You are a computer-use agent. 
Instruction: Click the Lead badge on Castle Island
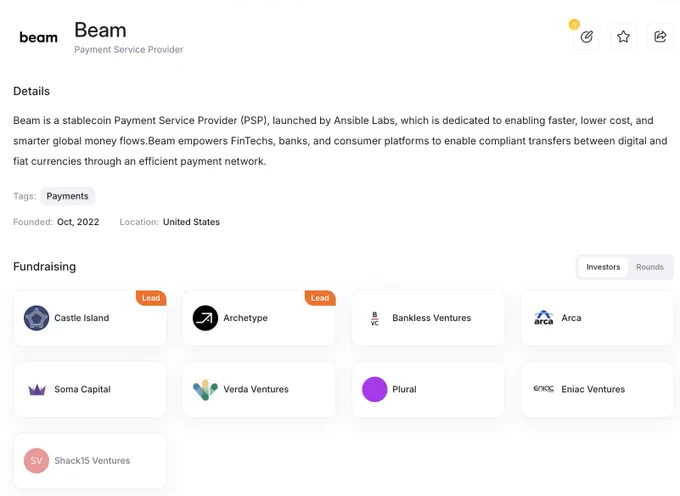pos(151,298)
